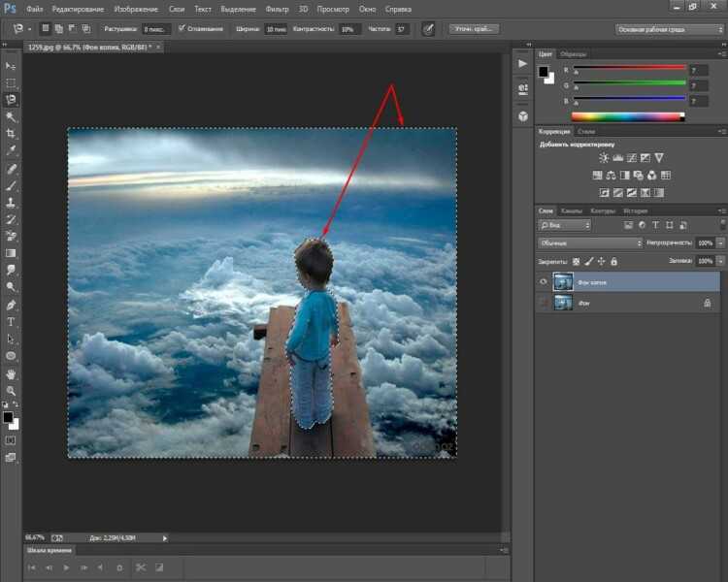This screenshot has height=582, width=728.
Task: Toggle the Сглаживание anti-alias checkbox
Action: [182, 29]
